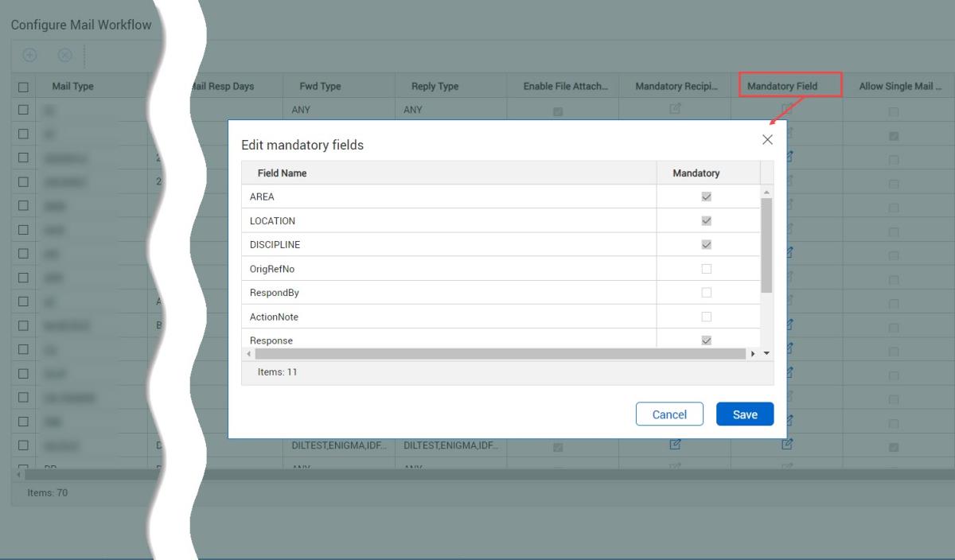Toggle Allow Single Mail checkbox in DILTEST row
This screenshot has width=955, height=560.
point(893,447)
